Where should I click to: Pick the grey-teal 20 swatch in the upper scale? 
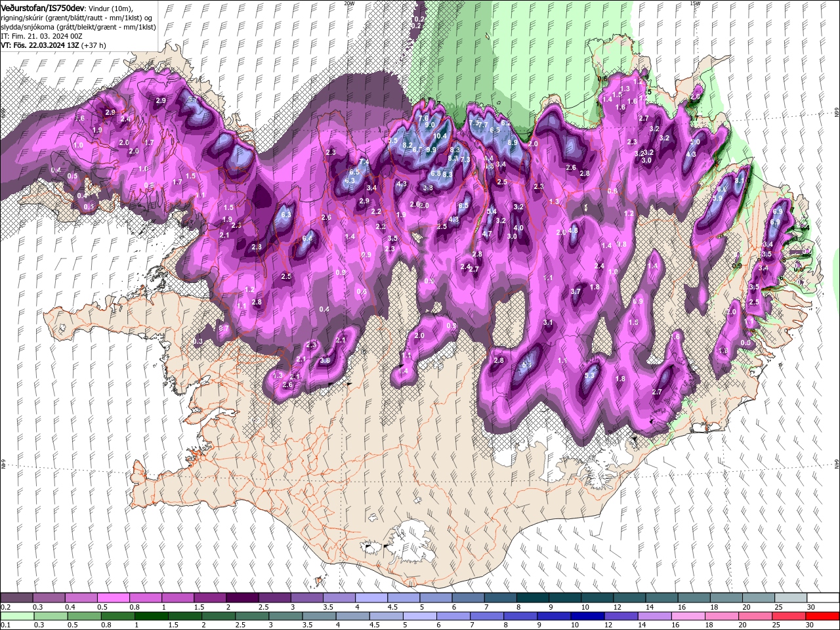pos(759,597)
